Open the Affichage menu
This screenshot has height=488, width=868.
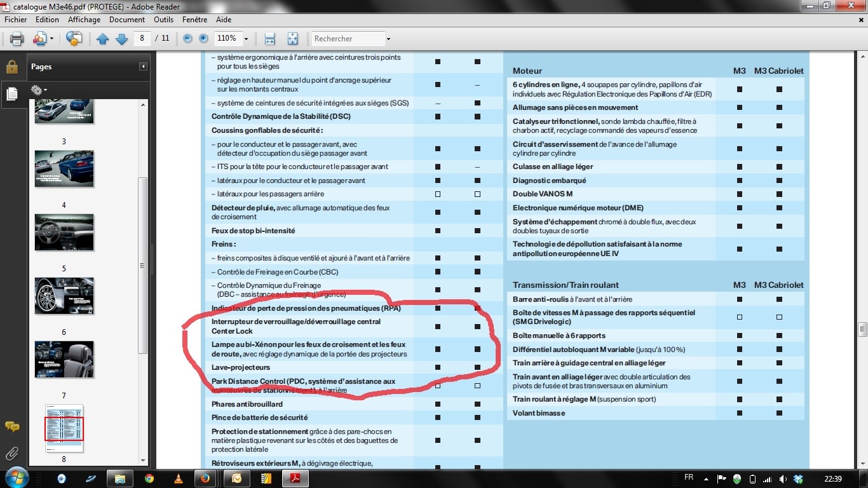(85, 20)
